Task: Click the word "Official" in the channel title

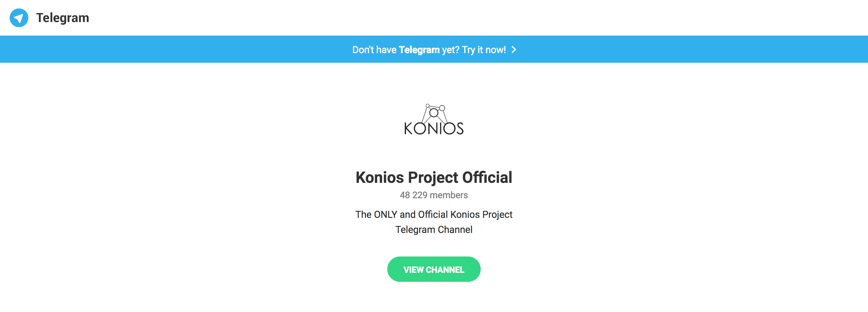Action: click(x=487, y=177)
